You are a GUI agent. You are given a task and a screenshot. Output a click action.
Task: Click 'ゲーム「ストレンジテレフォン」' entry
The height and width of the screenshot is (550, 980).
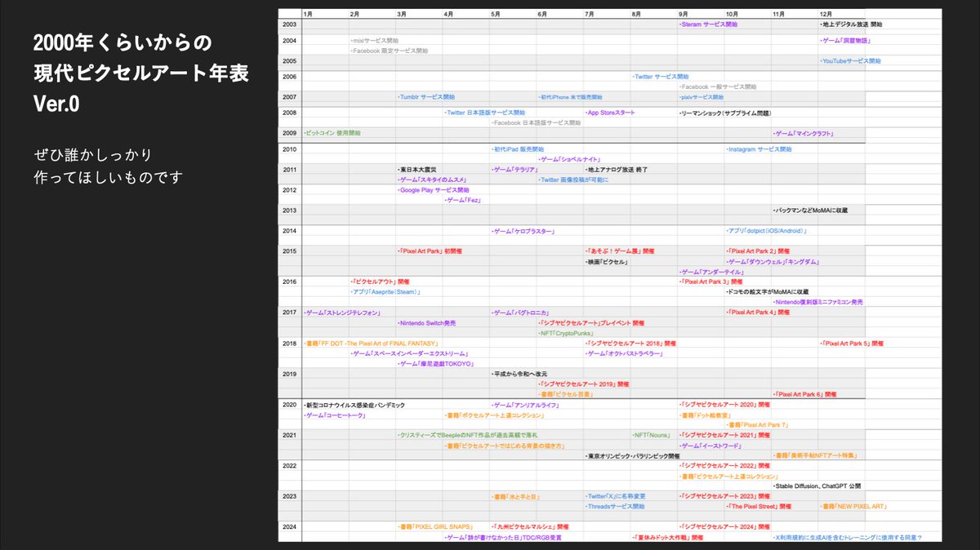(341, 313)
